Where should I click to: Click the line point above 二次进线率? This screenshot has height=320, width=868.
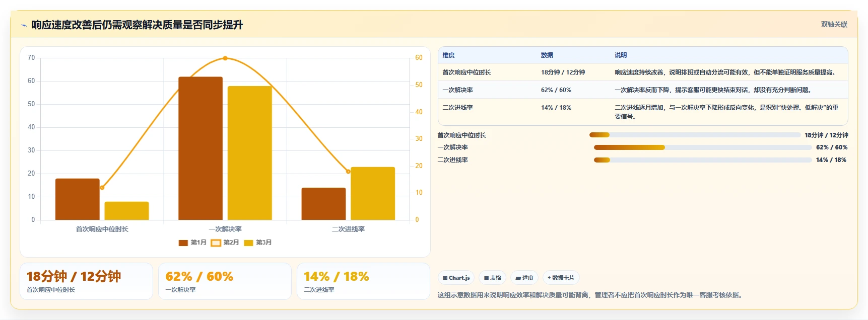click(x=348, y=172)
